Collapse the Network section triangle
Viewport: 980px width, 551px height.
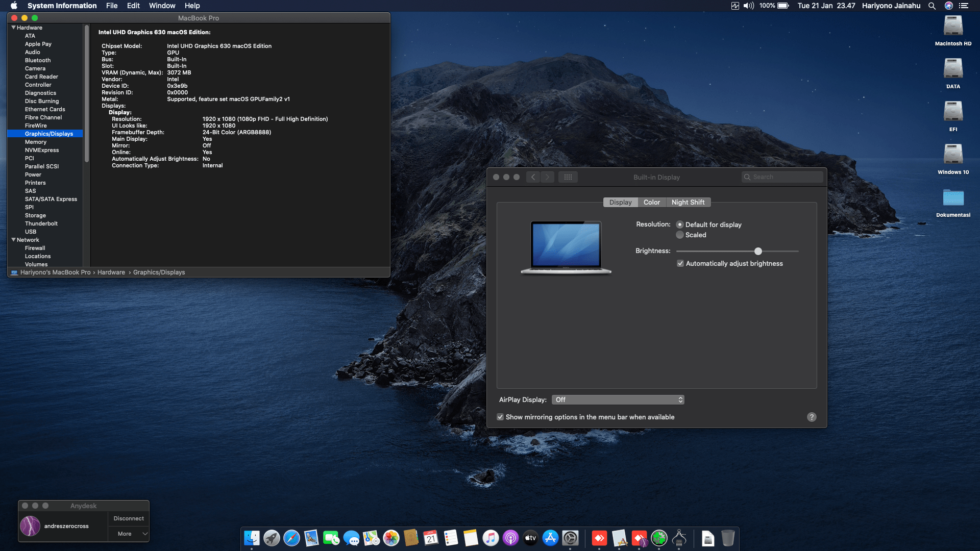coord(14,240)
